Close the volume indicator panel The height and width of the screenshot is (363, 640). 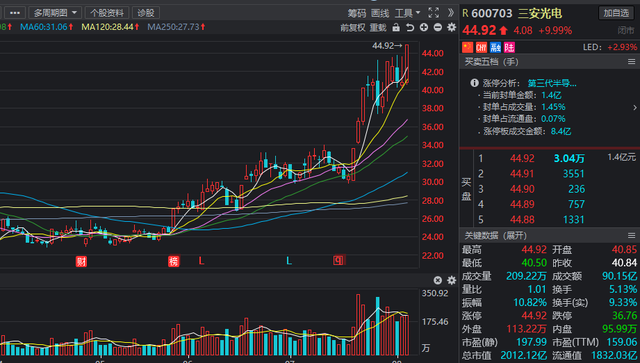[438, 280]
